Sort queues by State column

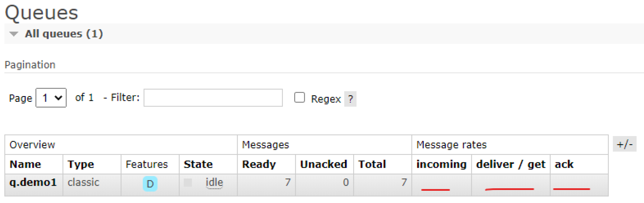click(198, 164)
